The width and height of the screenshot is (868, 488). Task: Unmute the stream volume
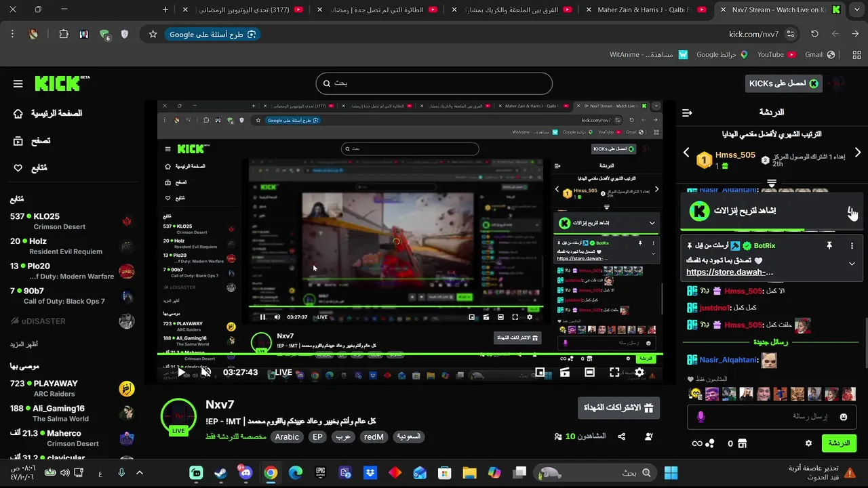point(206,372)
